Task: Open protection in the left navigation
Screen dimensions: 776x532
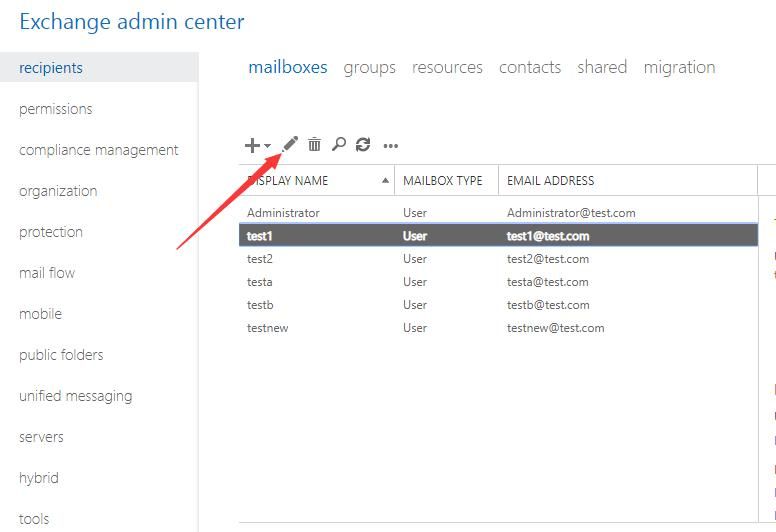Action: 50,232
